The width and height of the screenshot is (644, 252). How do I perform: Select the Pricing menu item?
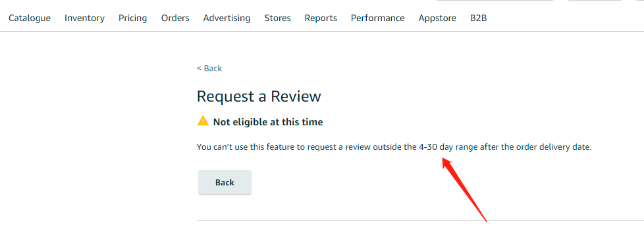(x=132, y=18)
